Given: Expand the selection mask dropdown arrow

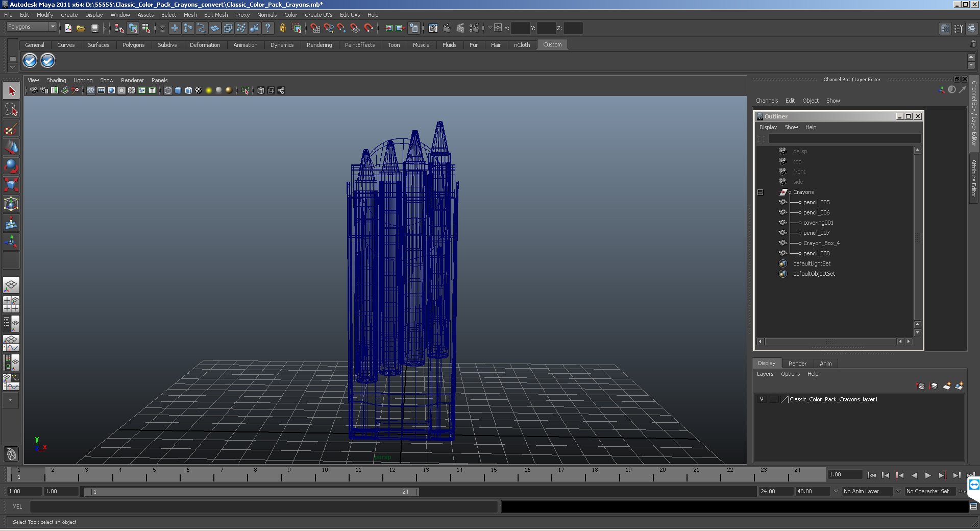Looking at the screenshot, I should click(162, 28).
